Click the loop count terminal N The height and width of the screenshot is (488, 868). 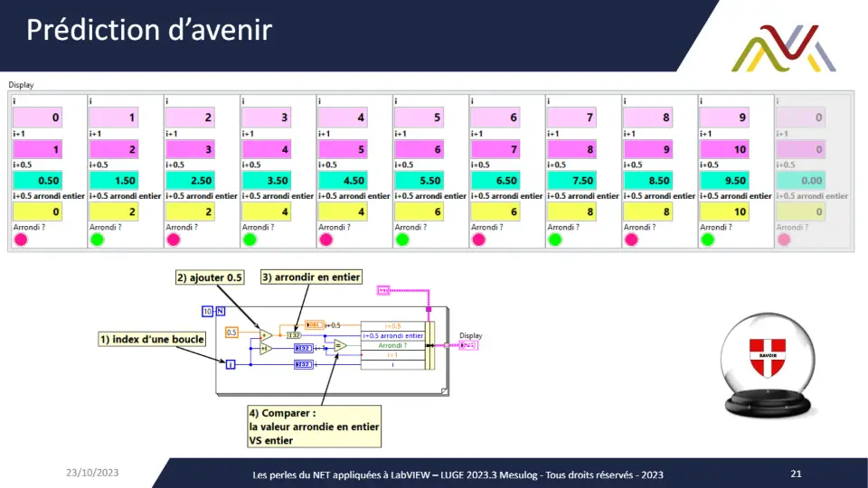click(221, 312)
